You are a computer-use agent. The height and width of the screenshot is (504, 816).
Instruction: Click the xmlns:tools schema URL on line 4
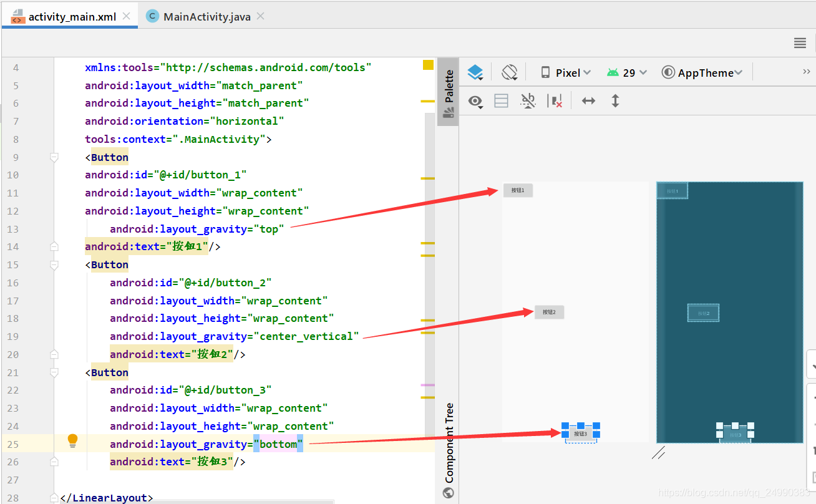pyautogui.click(x=266, y=67)
